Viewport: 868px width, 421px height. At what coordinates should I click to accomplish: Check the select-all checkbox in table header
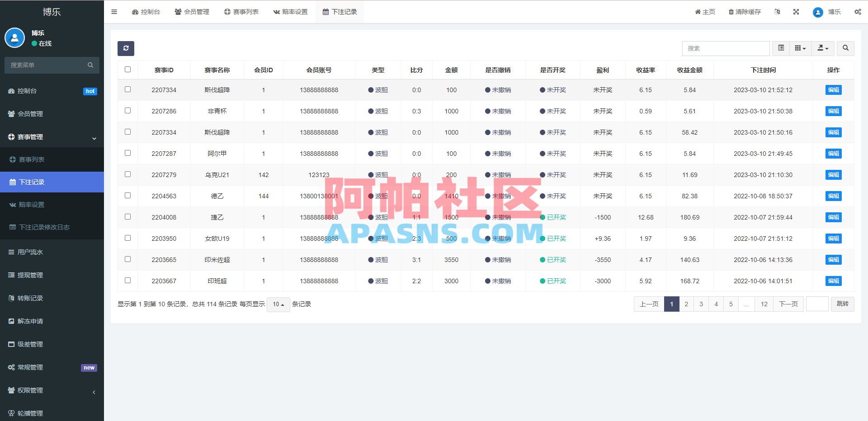[127, 70]
